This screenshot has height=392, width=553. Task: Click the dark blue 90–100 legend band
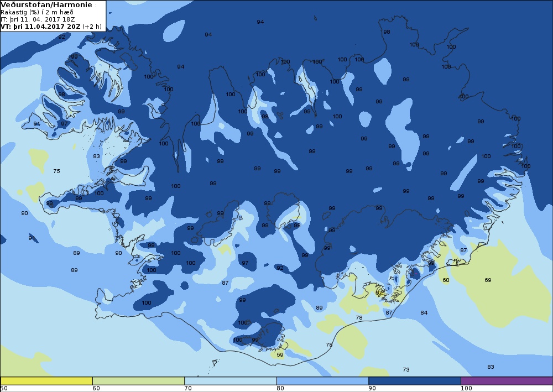point(414,381)
